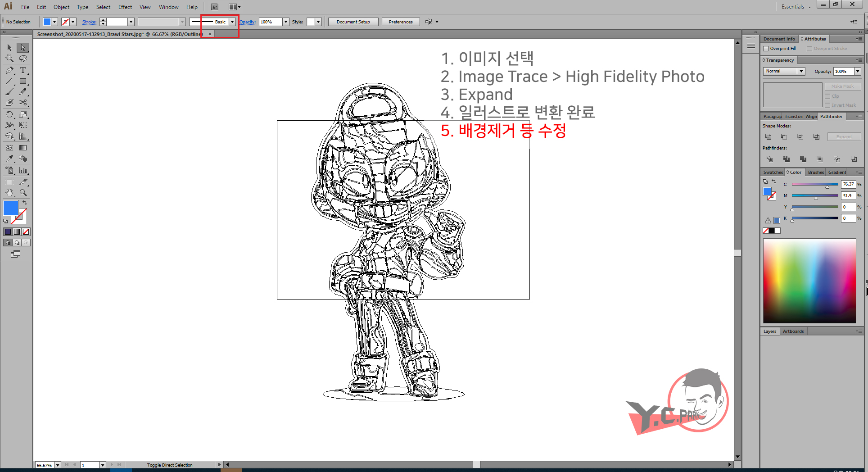This screenshot has height=472, width=868.
Task: Toggle the Overprint Stroke checkbox
Action: (809, 49)
